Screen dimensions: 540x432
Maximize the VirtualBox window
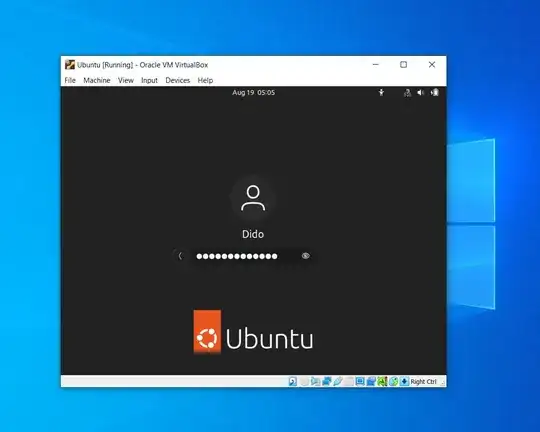[x=404, y=64]
